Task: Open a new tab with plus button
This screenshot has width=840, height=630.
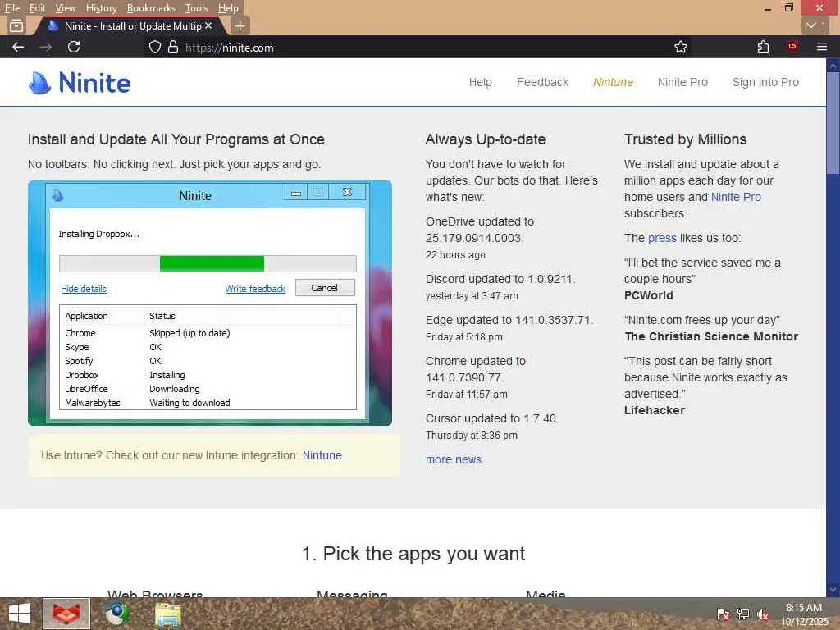Action: coord(240,25)
